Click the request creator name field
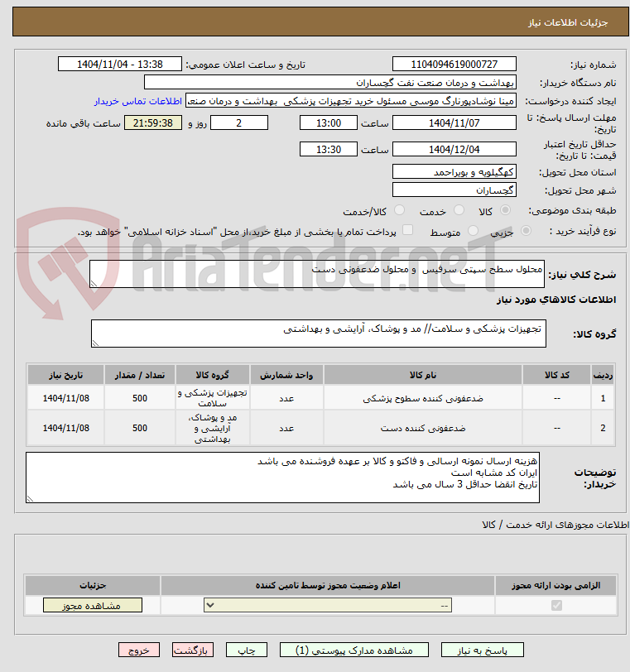Image resolution: width=630 pixels, height=672 pixels. coord(350,101)
